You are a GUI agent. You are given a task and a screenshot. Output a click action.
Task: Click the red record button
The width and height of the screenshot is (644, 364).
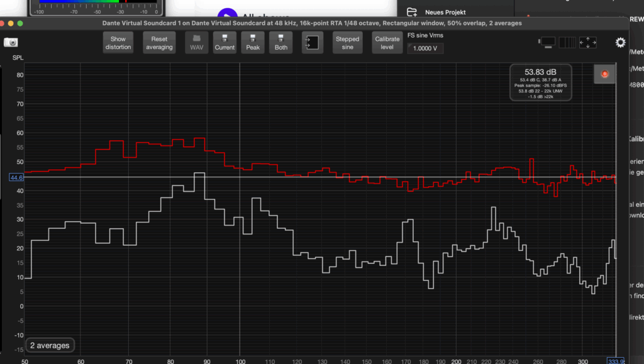[x=605, y=74]
